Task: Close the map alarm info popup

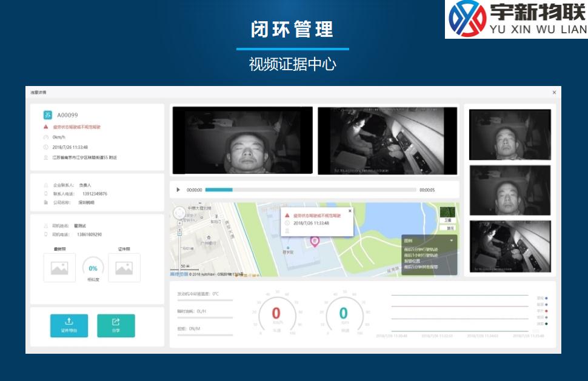Action: pos(350,211)
